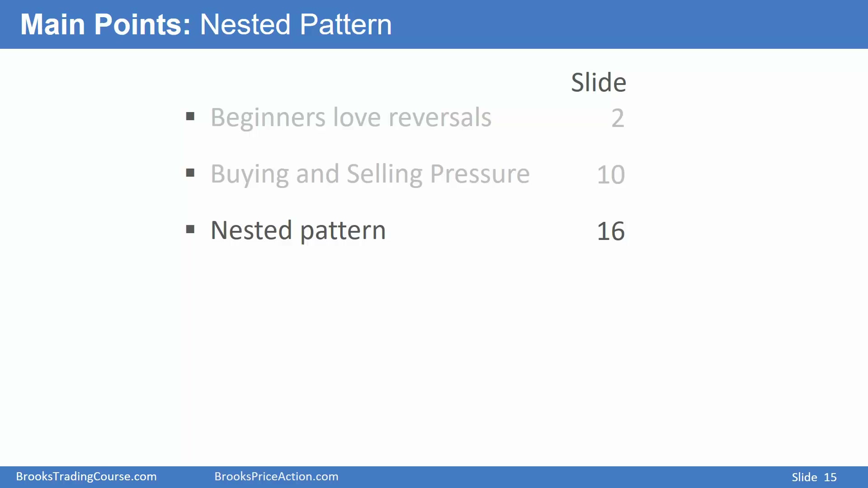Click the bullet beside Nested pattern

click(x=190, y=230)
